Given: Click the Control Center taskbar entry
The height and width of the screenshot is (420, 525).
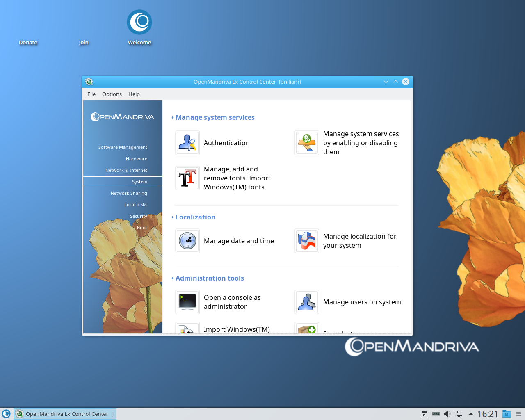Looking at the screenshot, I should click(66, 414).
